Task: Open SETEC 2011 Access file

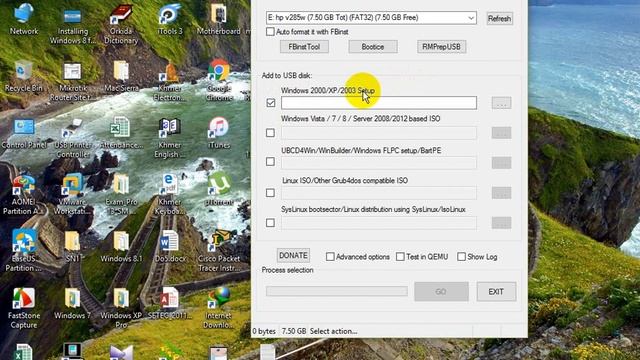Action: pos(170,304)
